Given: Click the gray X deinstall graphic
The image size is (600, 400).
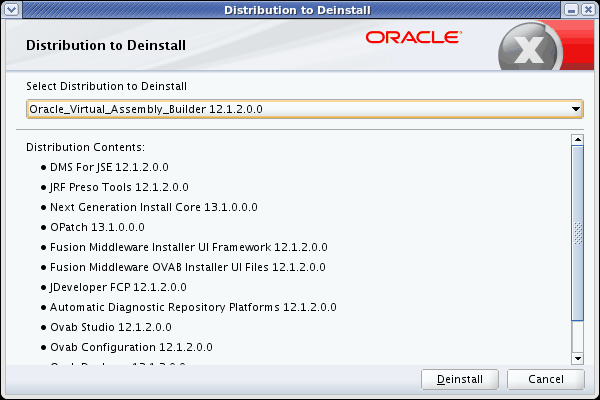Looking at the screenshot, I should (x=530, y=48).
